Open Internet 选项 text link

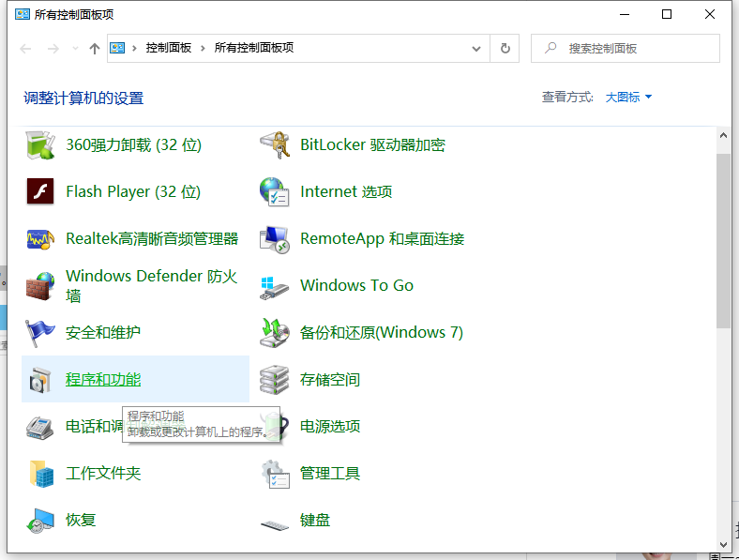pyautogui.click(x=346, y=191)
